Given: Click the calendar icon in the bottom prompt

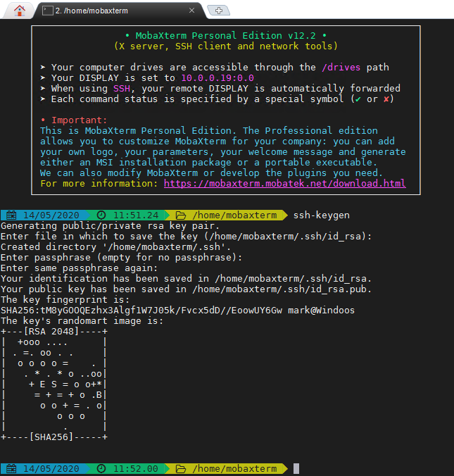Looking at the screenshot, I should 11,469.
